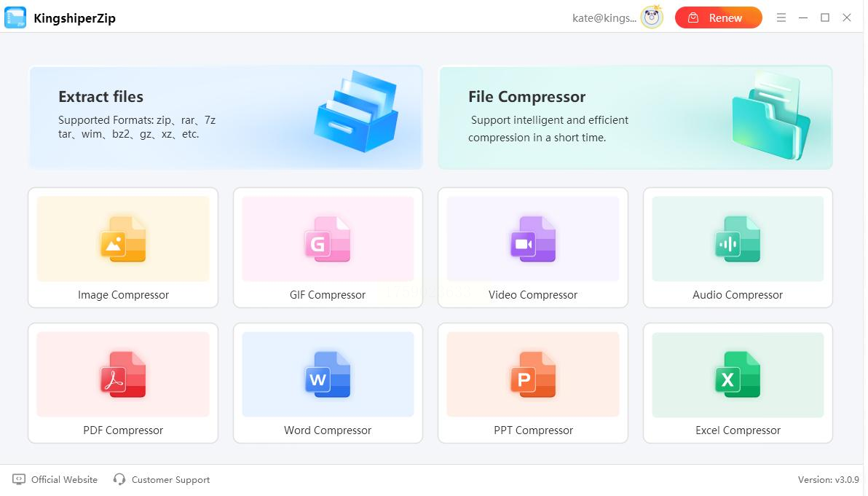Open the File Compressor banner
This screenshot has height=496, width=868.
635,117
